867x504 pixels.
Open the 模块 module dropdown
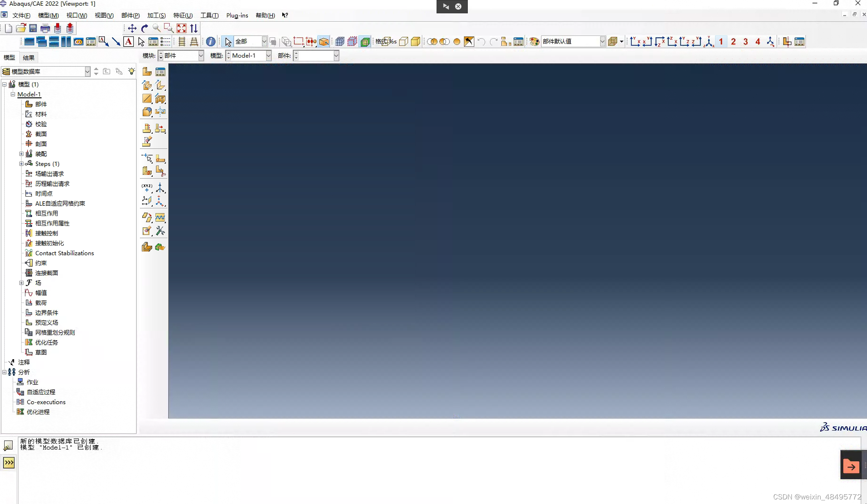click(x=201, y=56)
